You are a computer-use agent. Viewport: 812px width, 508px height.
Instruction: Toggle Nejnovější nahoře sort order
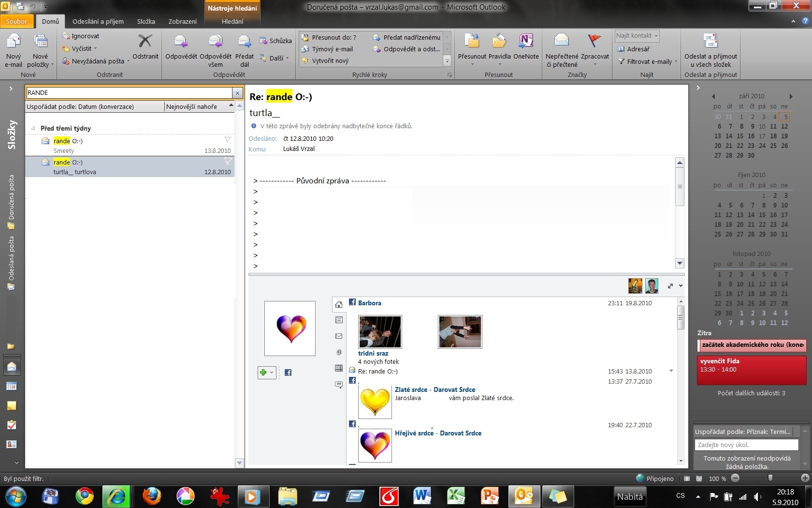199,106
